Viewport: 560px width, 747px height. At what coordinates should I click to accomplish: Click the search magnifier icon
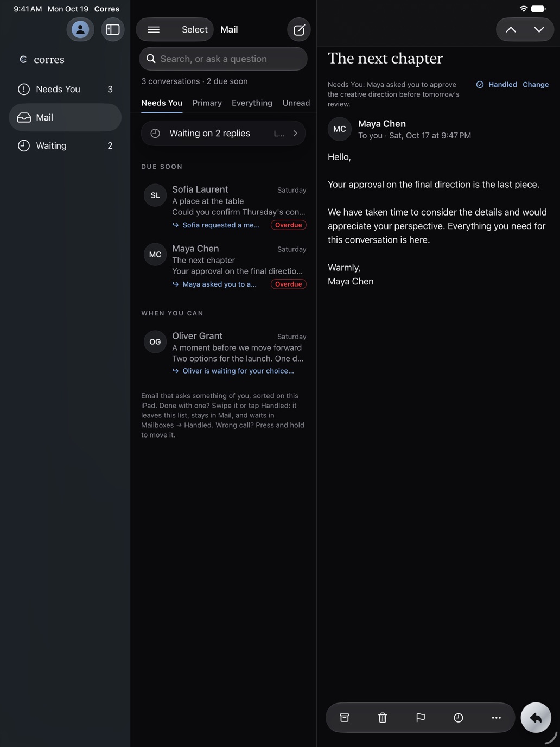pos(151,59)
